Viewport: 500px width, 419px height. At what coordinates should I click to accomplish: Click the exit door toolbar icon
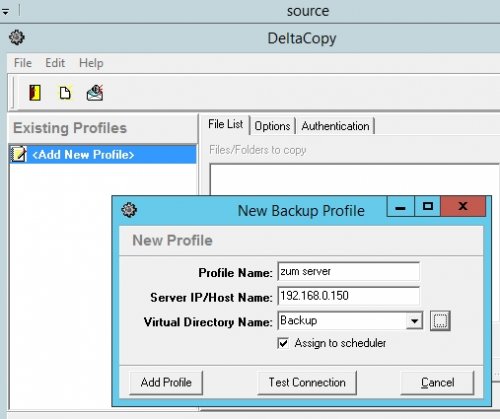(35, 93)
